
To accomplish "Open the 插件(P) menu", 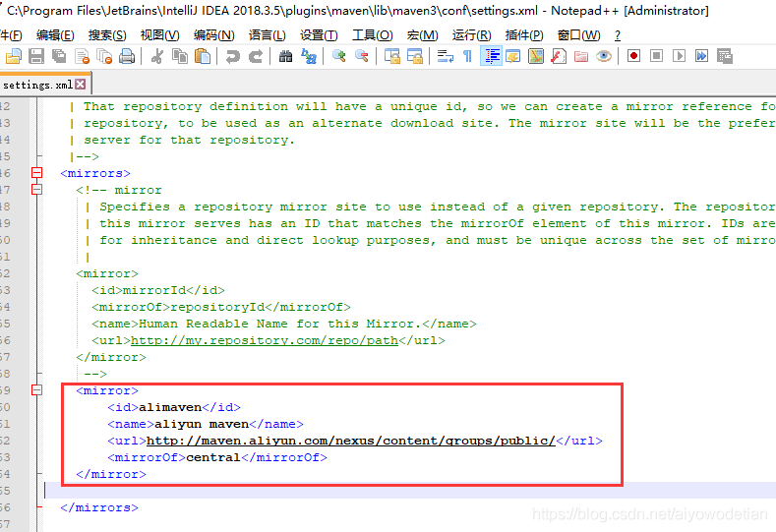I will click(x=524, y=35).
